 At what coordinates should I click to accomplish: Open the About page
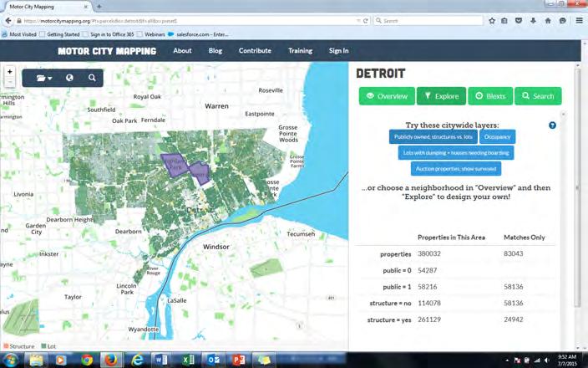coord(182,51)
